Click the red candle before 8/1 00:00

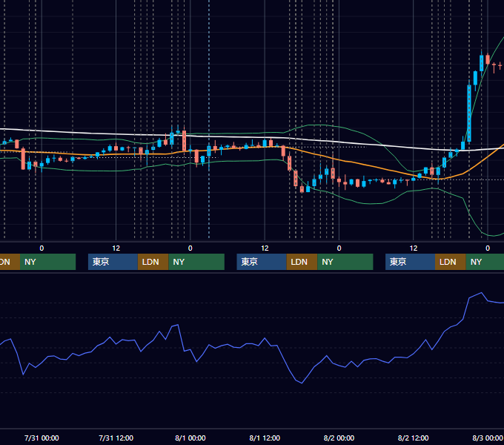[184, 140]
